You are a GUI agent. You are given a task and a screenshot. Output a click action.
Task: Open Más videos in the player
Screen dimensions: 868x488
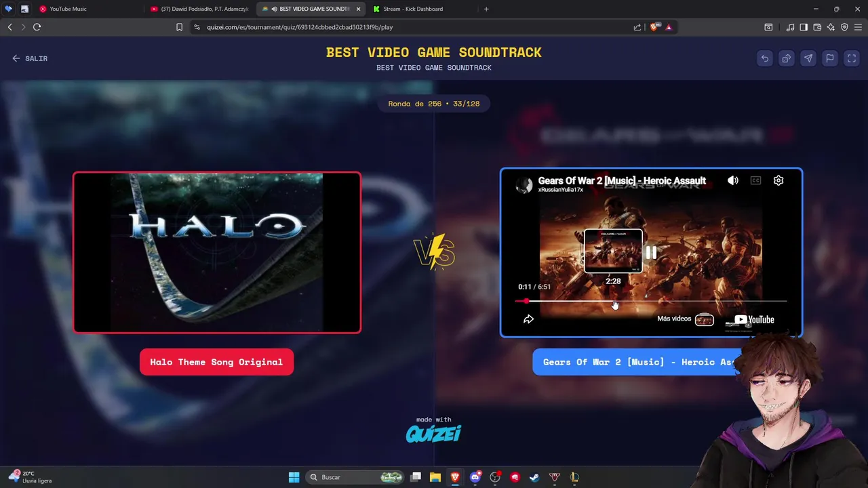[x=686, y=319]
